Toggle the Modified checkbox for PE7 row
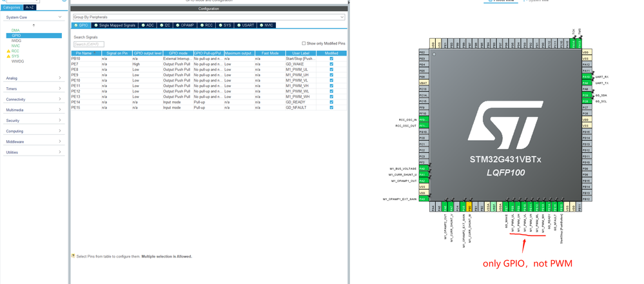This screenshot has height=284, width=644. pos(331,64)
